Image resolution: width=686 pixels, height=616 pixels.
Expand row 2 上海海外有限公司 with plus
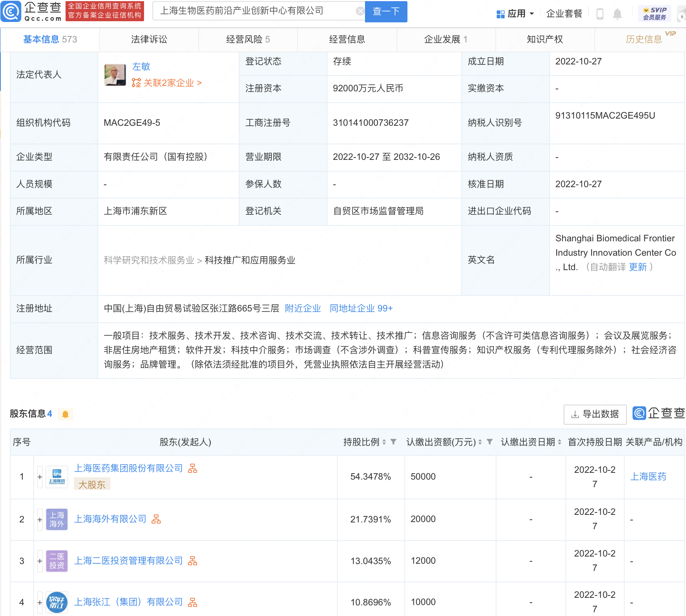39,519
